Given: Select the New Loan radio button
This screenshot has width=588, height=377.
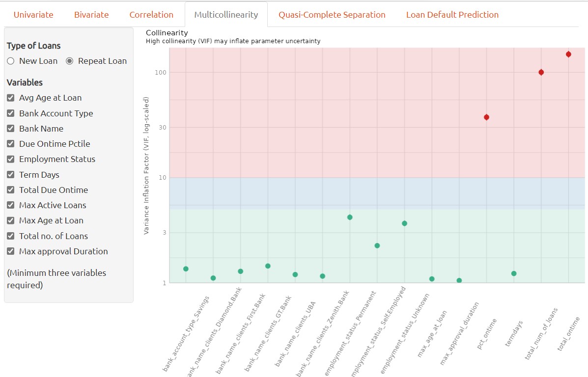Looking at the screenshot, I should click(11, 61).
